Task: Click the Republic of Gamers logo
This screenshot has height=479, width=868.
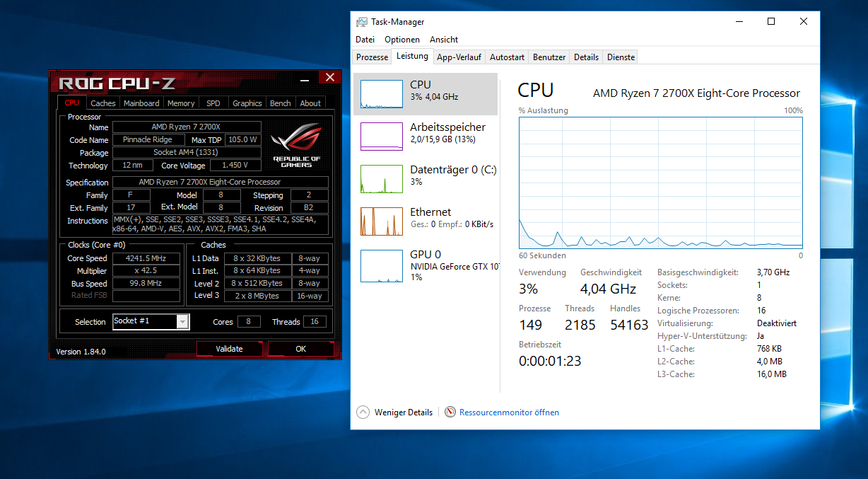Action: pyautogui.click(x=297, y=146)
